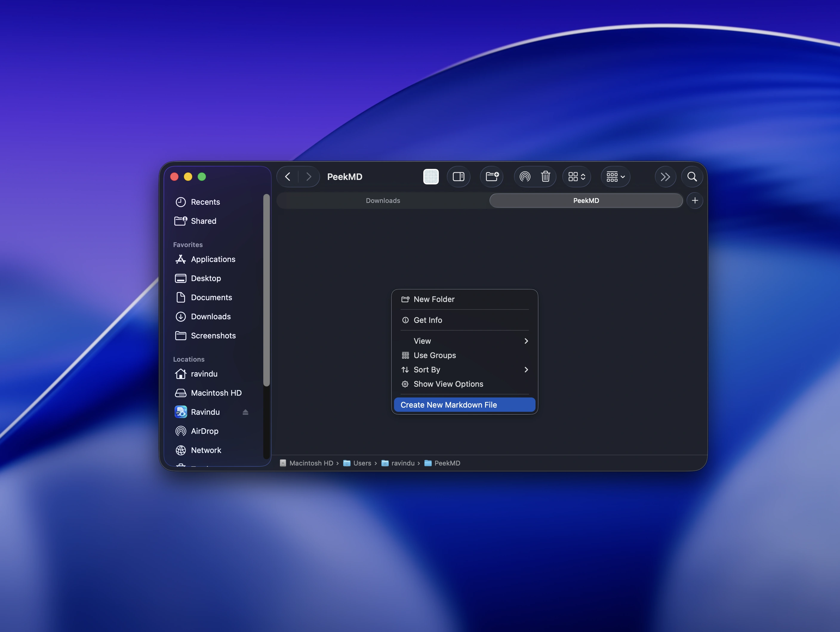Select Create New Markdown File
Image resolution: width=840 pixels, height=632 pixels.
pos(464,405)
